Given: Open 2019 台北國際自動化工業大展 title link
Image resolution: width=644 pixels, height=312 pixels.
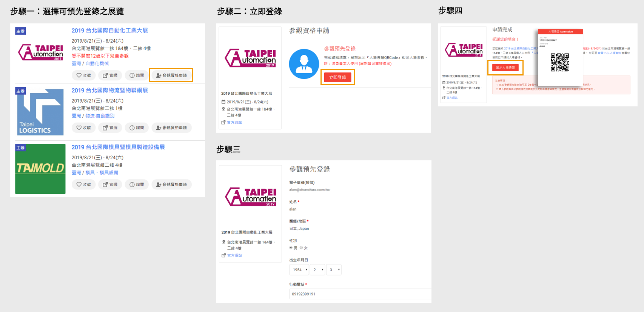Looking at the screenshot, I should tap(109, 31).
